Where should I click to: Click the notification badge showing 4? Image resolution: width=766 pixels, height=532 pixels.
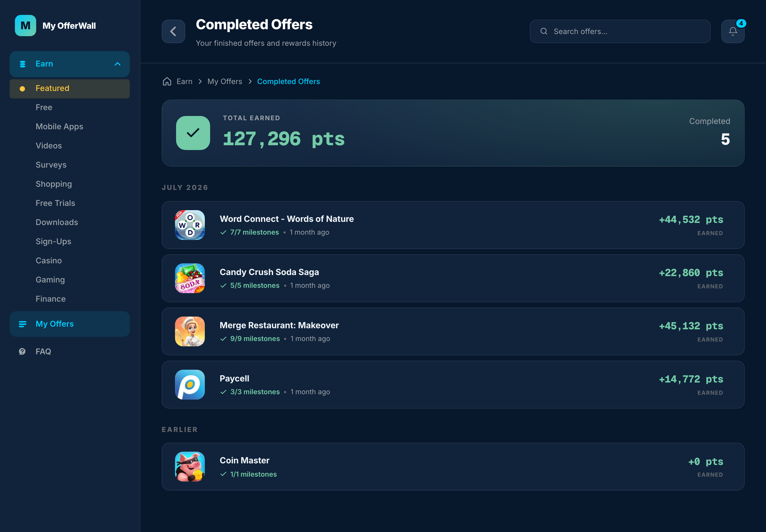(741, 23)
